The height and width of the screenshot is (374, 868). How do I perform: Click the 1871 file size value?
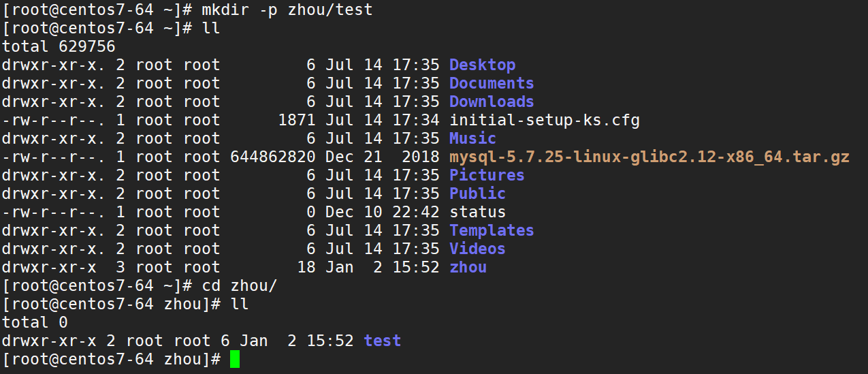(296, 121)
